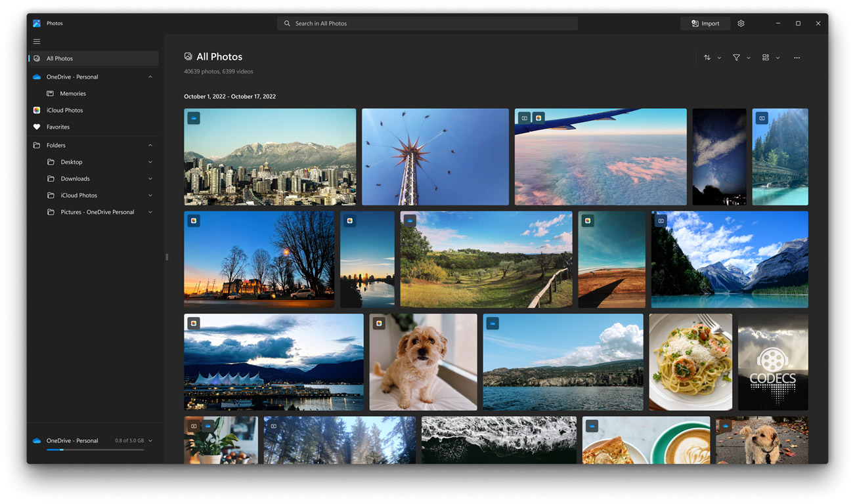
Task: Click the Search in All Photos field
Action: (427, 24)
